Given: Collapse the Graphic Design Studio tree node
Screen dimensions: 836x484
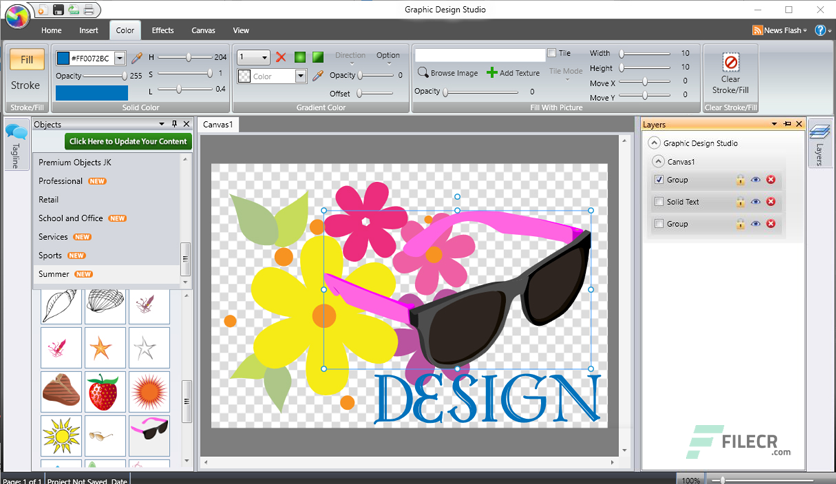Looking at the screenshot, I should tap(654, 143).
